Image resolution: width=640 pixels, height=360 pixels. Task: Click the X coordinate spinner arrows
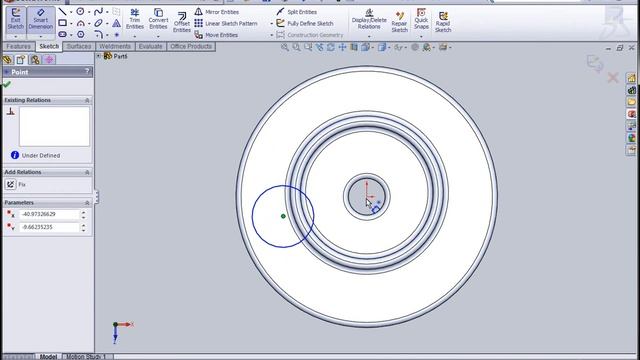[84, 214]
